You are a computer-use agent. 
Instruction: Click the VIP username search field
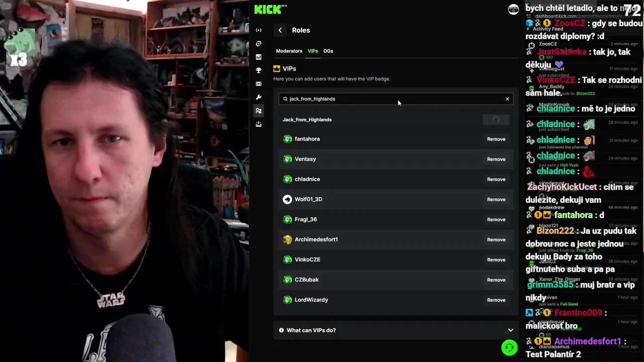396,99
